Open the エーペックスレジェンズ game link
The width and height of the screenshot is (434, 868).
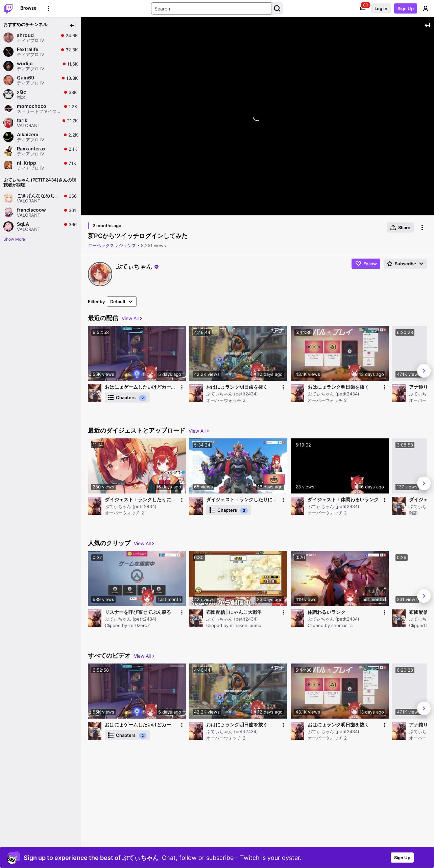coord(112,246)
